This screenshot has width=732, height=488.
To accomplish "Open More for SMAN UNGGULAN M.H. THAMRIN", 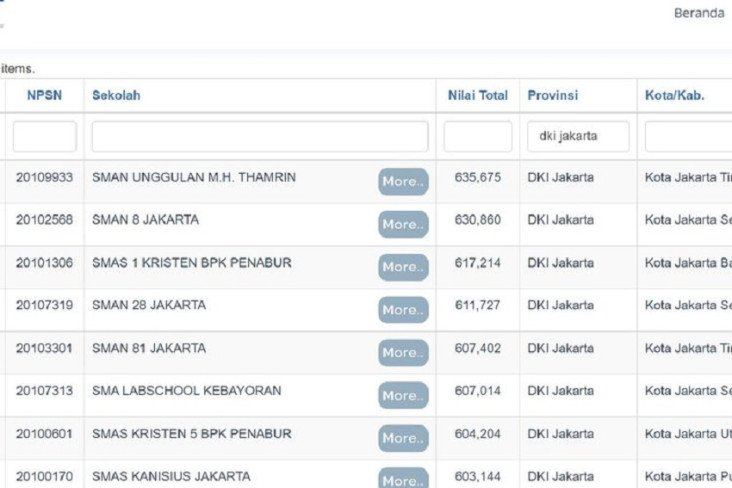I will (x=403, y=182).
